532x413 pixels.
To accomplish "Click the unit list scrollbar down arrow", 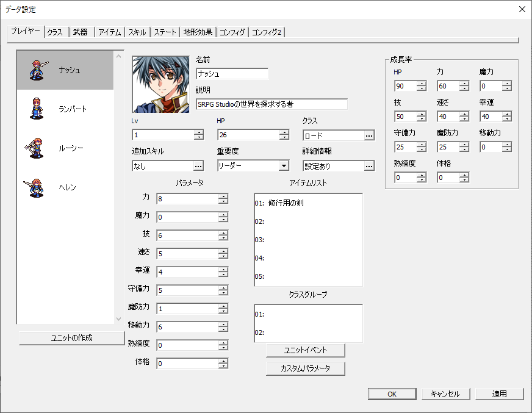I will [118, 318].
